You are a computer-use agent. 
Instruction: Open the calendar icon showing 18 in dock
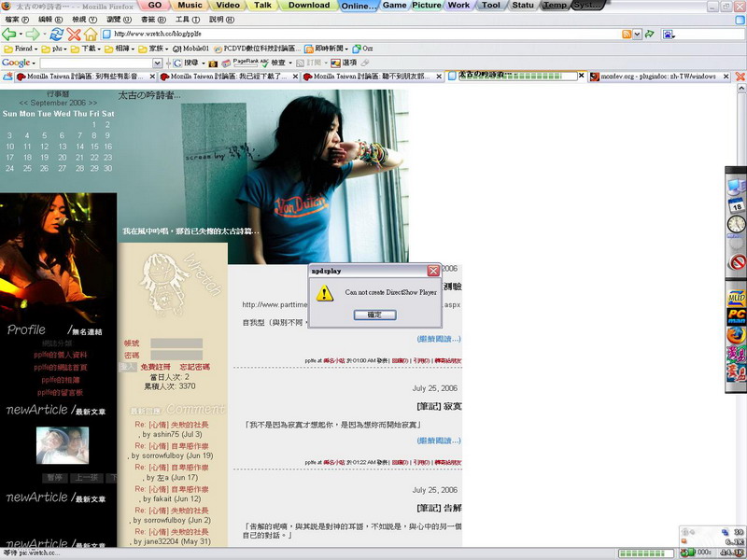pyautogui.click(x=736, y=205)
